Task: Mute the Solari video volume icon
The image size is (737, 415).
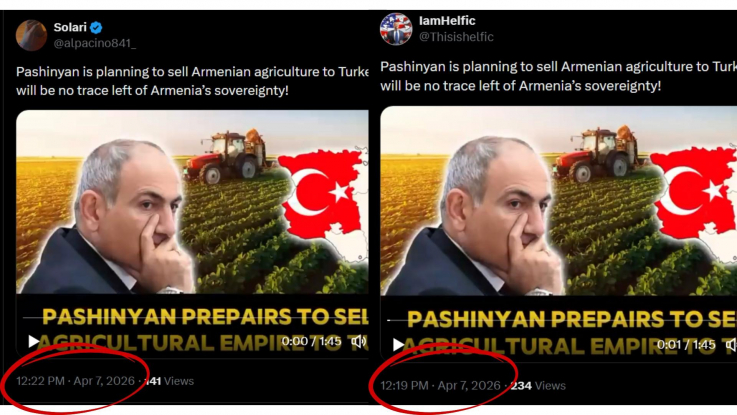Action: point(358,342)
